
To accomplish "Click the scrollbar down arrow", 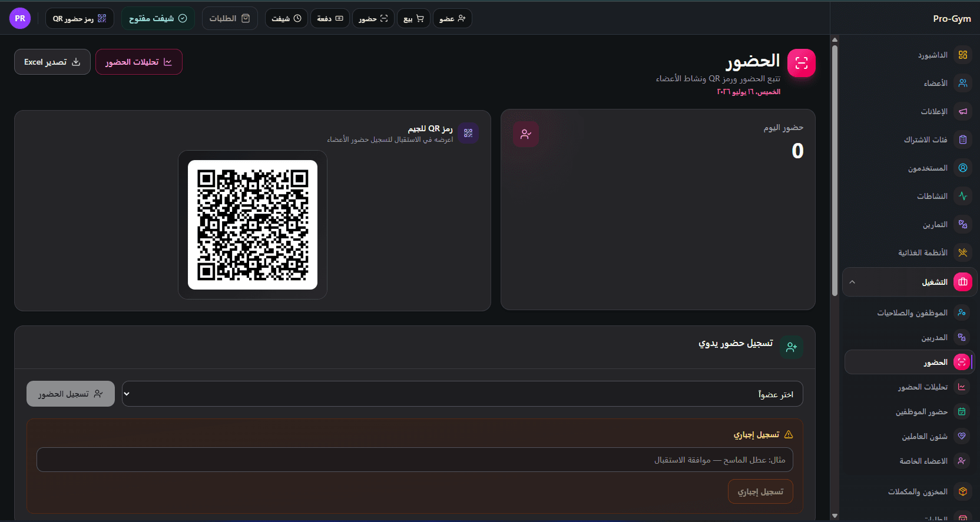I will [835, 516].
